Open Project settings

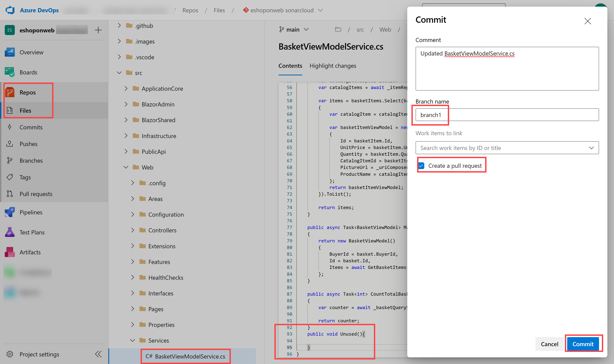coord(39,354)
